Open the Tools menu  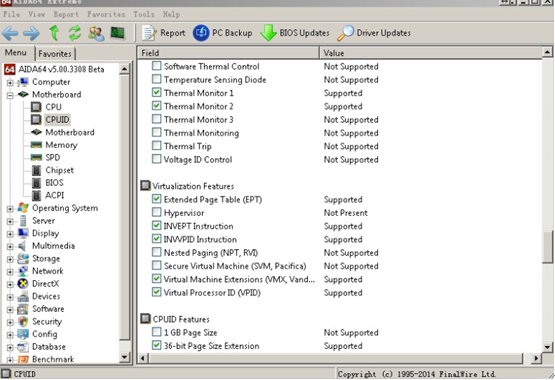144,15
